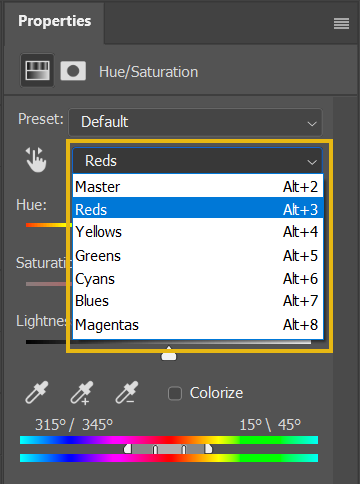Collapse the Reds color range dropdown
The image size is (360, 484).
[198, 161]
